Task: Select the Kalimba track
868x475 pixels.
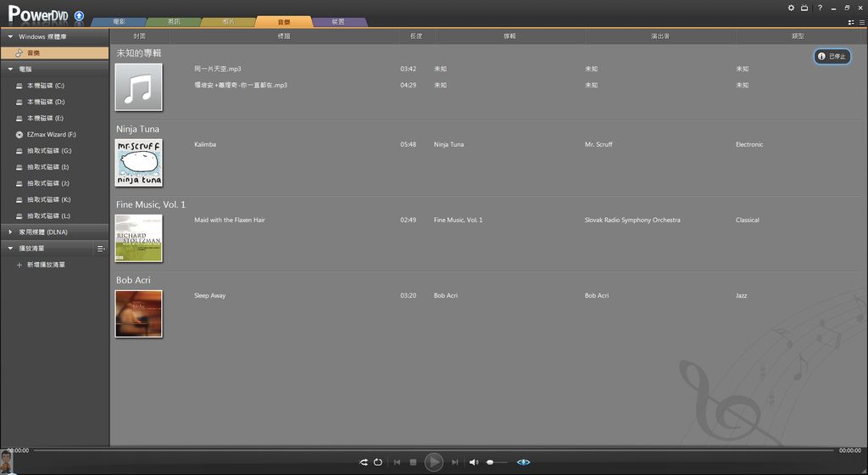Action: point(205,144)
